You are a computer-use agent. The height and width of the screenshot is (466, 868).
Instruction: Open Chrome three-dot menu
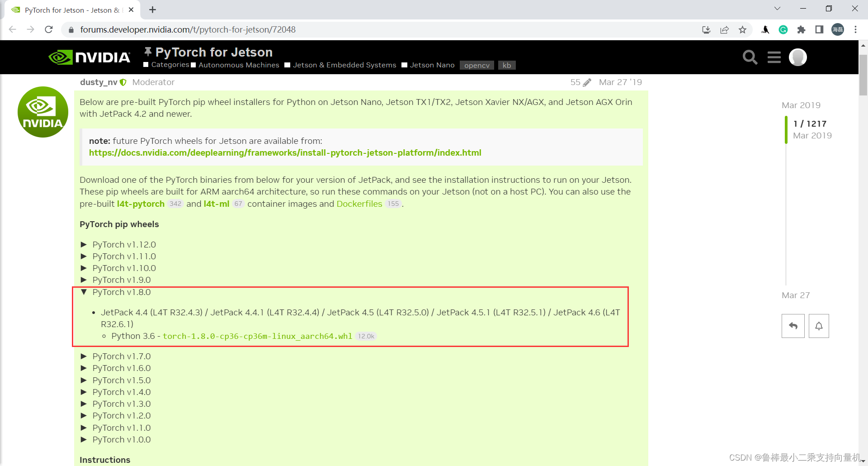click(856, 30)
